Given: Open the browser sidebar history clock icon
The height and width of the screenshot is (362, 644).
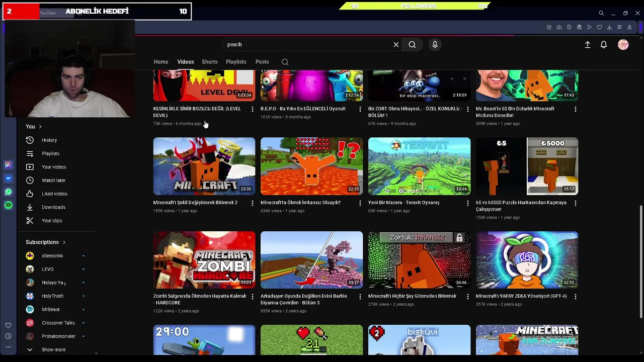Looking at the screenshot, I should (x=8, y=336).
